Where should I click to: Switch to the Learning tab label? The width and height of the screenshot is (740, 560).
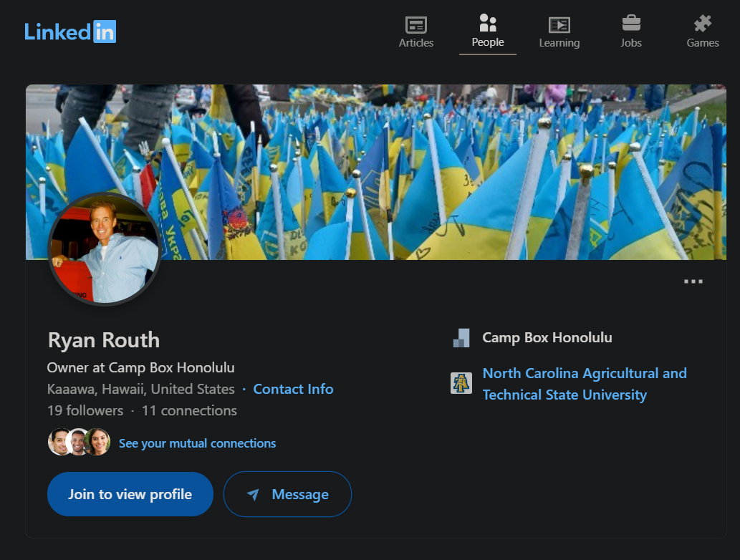click(x=559, y=43)
